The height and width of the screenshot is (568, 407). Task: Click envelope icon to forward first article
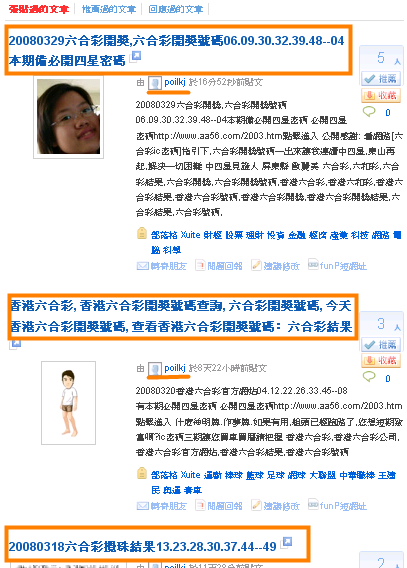[x=142, y=266]
